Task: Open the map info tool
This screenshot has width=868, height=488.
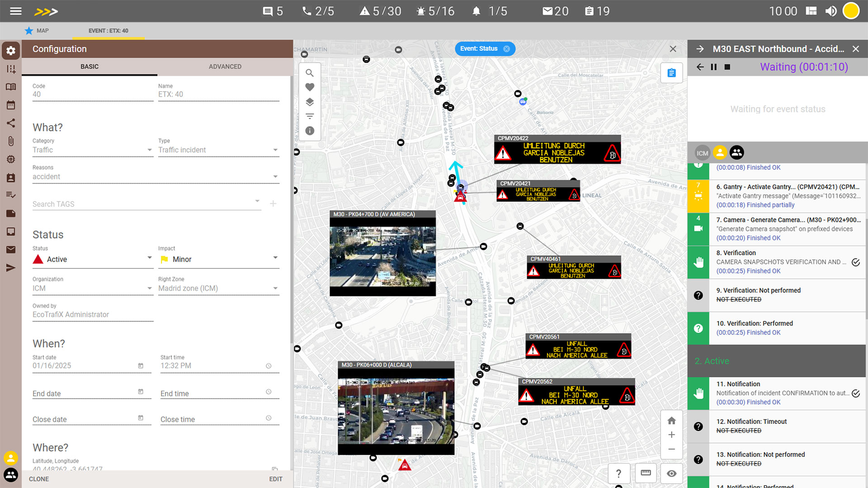Action: (310, 131)
